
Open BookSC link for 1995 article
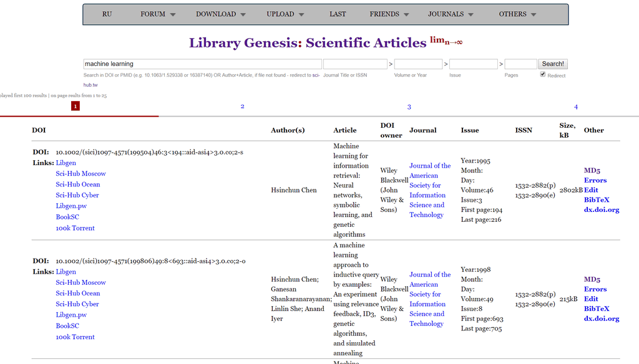(67, 217)
